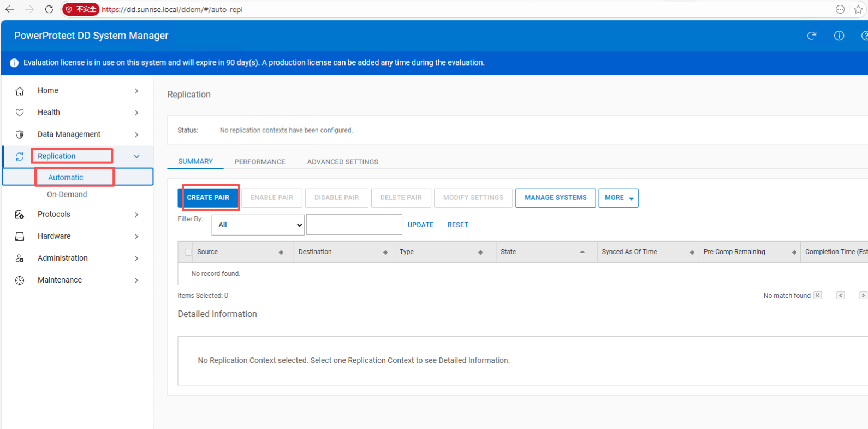This screenshot has height=429, width=868.
Task: Refresh System Manager using header refresh icon
Action: coord(812,36)
